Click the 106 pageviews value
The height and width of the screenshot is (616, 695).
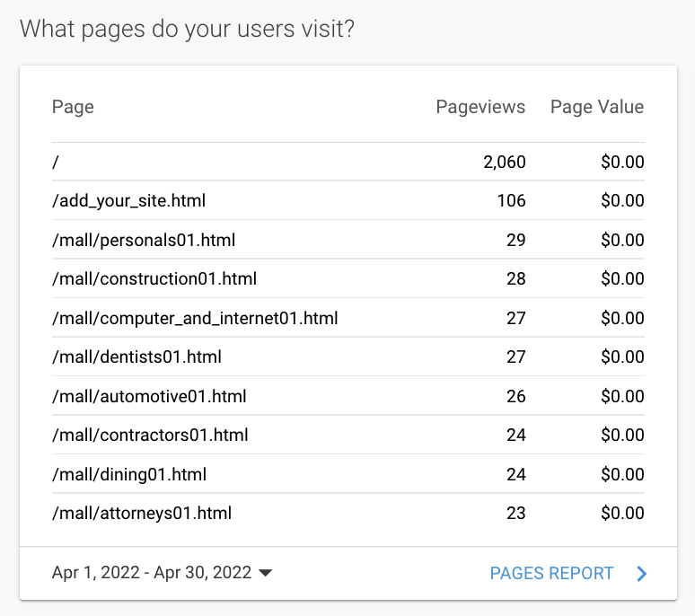(511, 201)
